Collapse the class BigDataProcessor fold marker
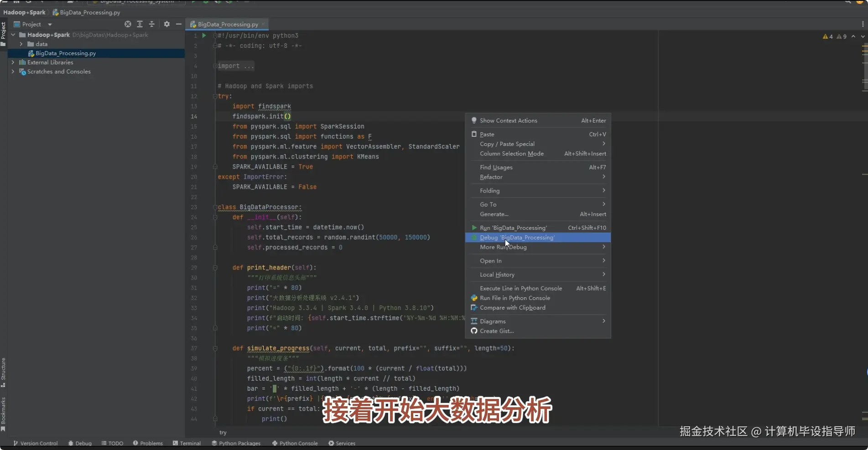The width and height of the screenshot is (868, 450). (x=215, y=207)
